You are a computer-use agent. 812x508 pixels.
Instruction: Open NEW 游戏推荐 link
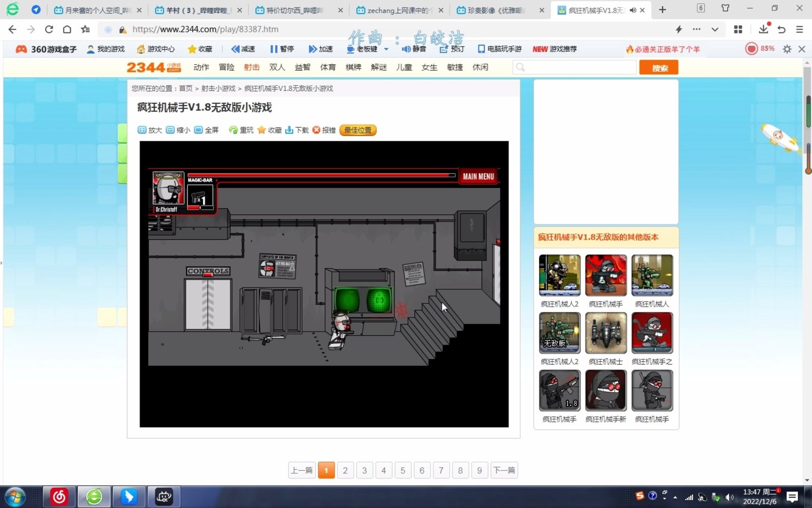(x=554, y=49)
